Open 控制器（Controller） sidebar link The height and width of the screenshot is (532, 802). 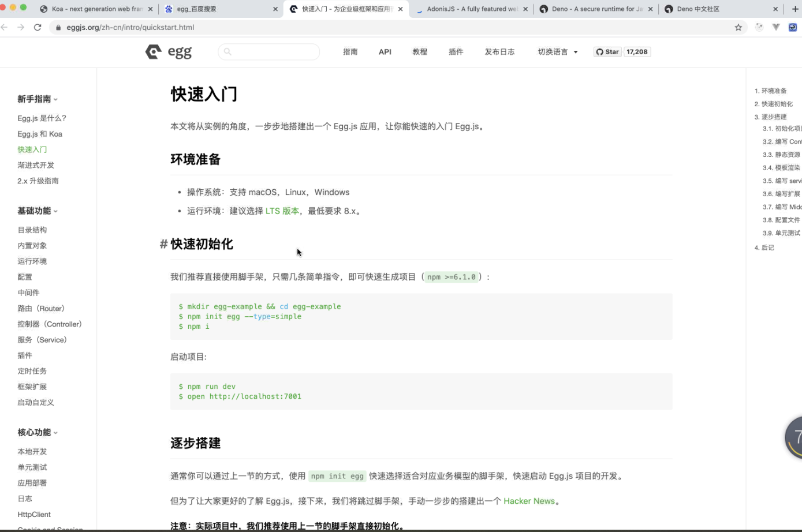click(50, 324)
